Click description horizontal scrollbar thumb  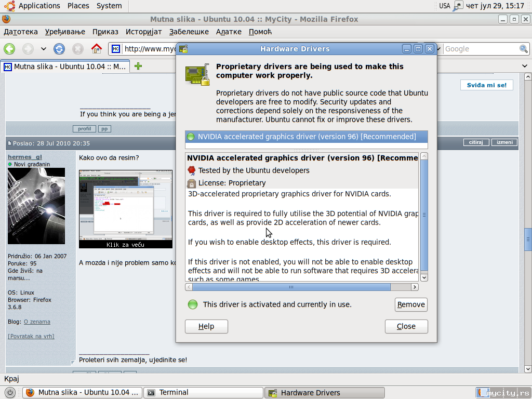(x=291, y=287)
